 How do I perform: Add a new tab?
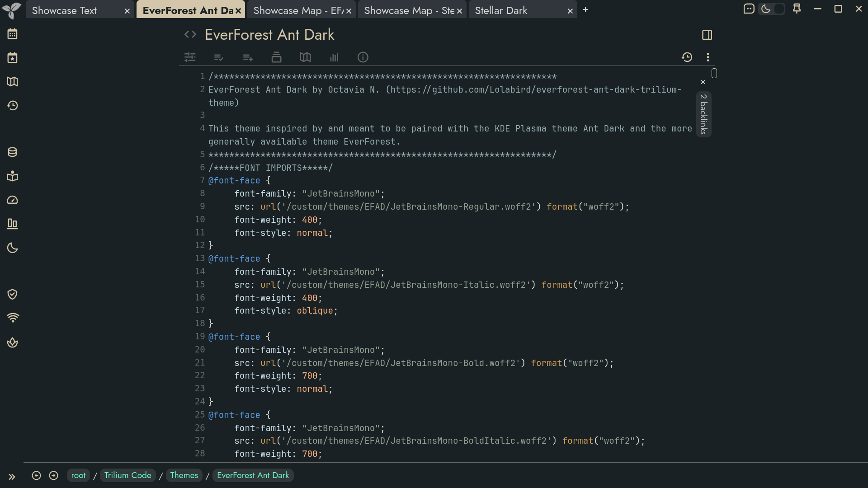coord(585,9)
